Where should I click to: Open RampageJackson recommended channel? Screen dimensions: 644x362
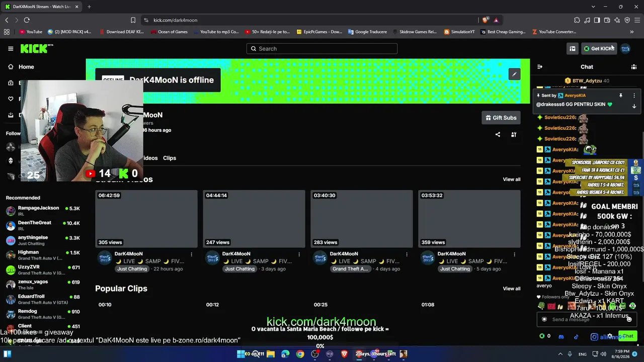(43, 211)
